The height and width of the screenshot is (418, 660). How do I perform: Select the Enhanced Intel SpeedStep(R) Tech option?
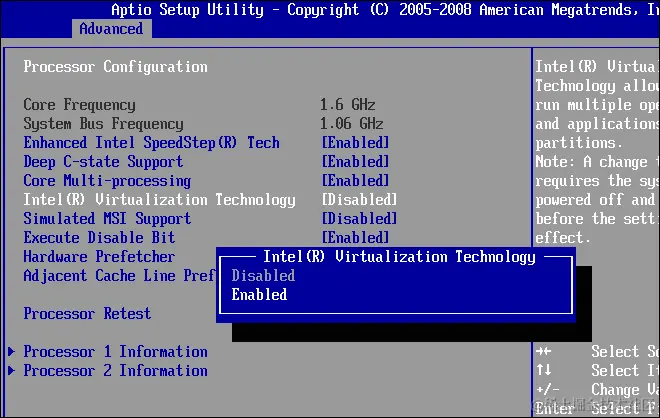point(152,143)
